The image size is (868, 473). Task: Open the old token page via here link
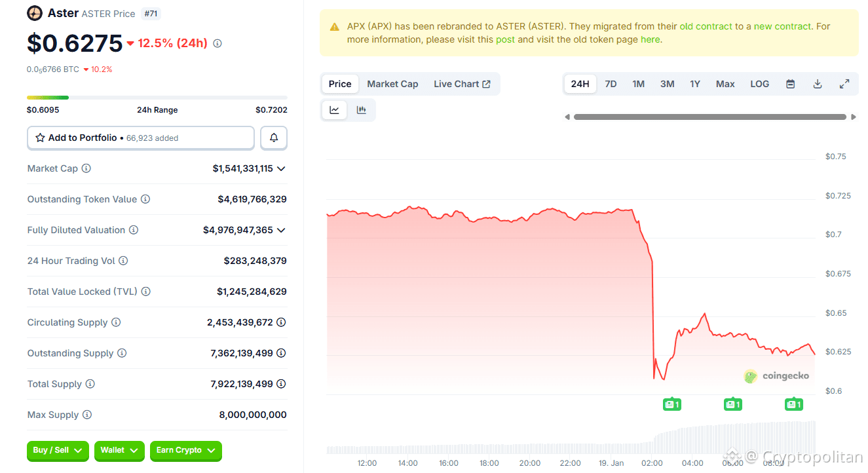point(650,39)
